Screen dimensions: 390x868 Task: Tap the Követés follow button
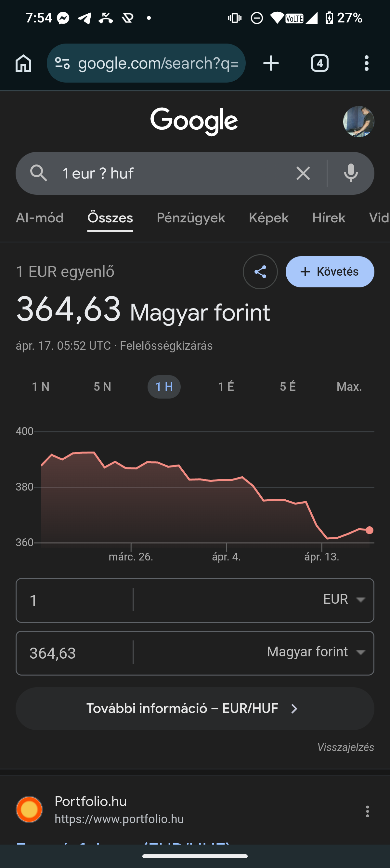point(330,271)
